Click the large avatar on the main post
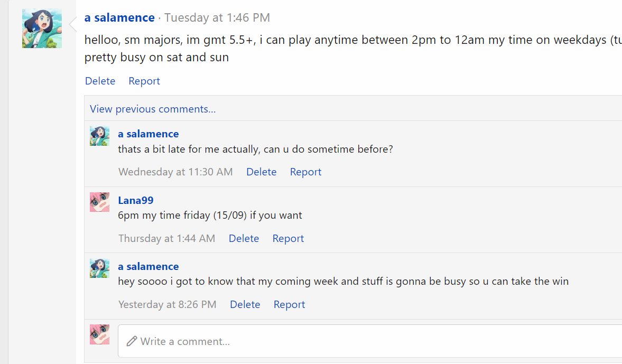Viewport: 622px width, 364px height. point(42,29)
